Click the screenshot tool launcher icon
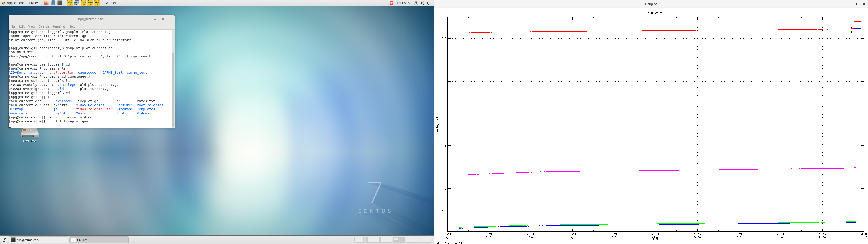Image resolution: width=868 pixels, height=244 pixels. click(x=76, y=3)
